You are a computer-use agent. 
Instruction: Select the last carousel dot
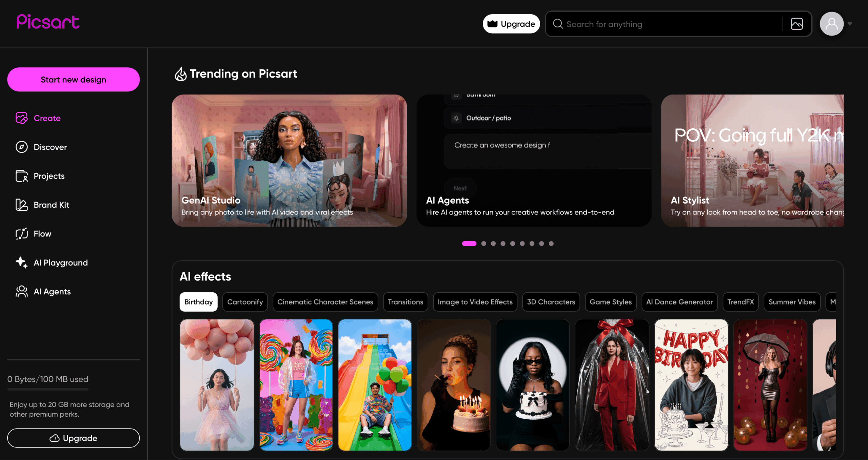pos(551,244)
